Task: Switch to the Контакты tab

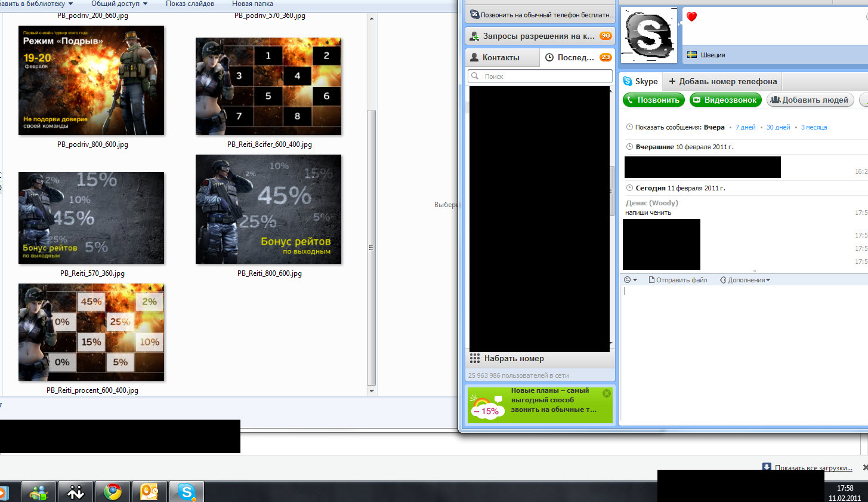Action: (x=501, y=58)
